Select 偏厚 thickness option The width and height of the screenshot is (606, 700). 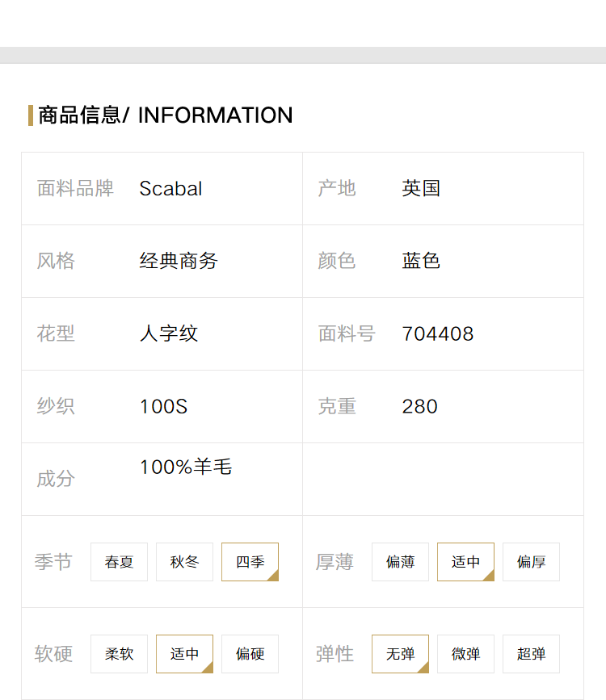[531, 562]
